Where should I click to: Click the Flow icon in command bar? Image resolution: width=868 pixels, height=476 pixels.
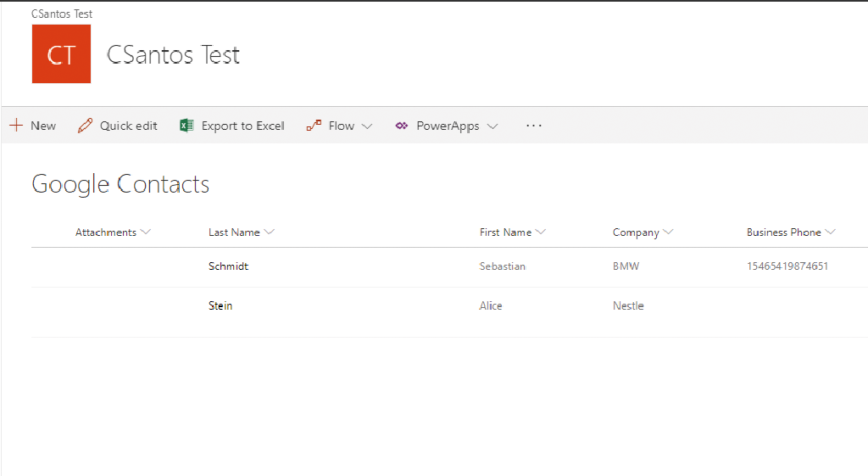coord(314,126)
